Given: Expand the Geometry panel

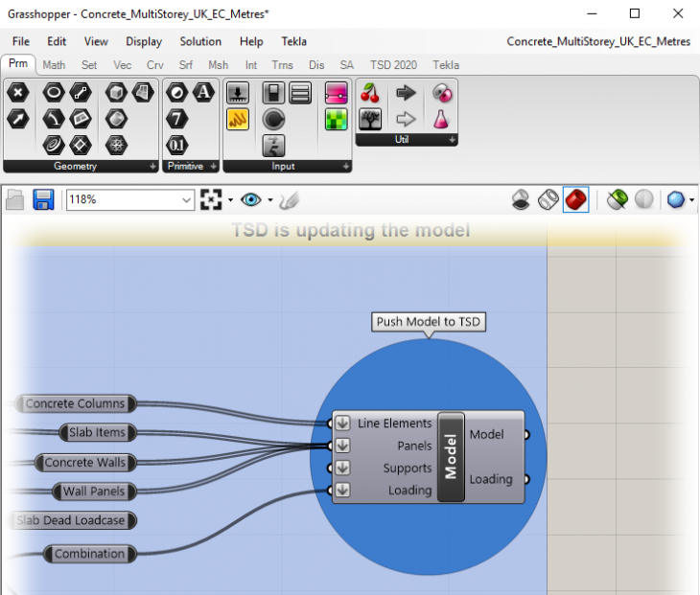Looking at the screenshot, I should [x=152, y=167].
